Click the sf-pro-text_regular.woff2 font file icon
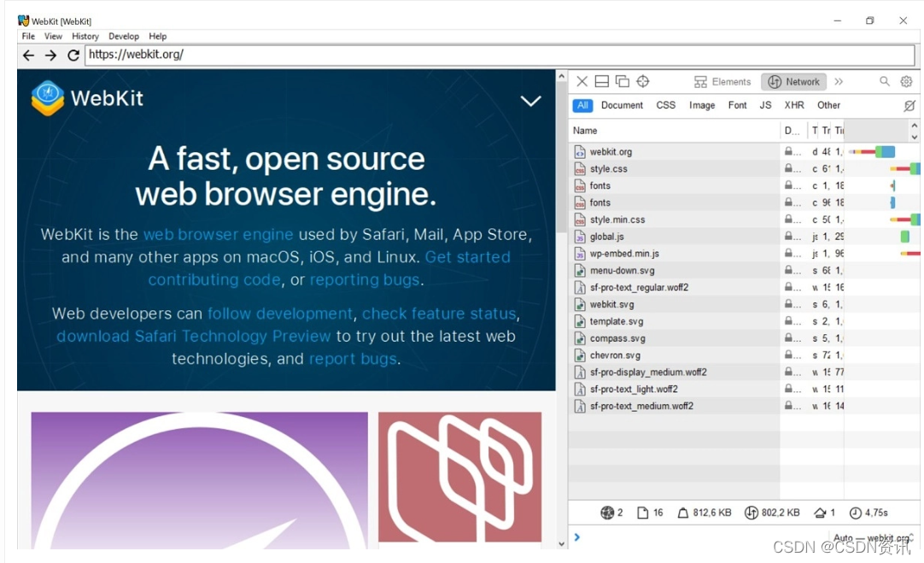The image size is (924, 563). point(580,288)
